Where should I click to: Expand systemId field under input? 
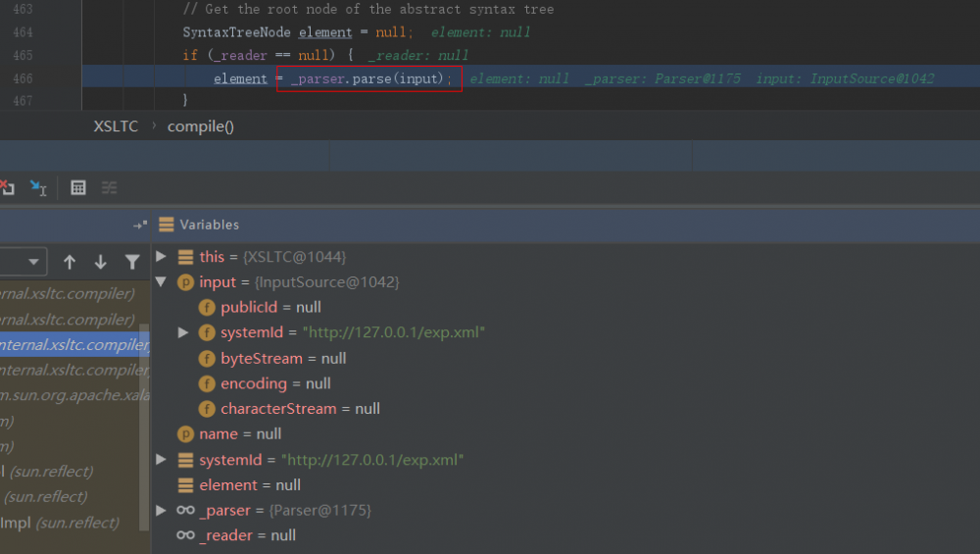point(182,332)
